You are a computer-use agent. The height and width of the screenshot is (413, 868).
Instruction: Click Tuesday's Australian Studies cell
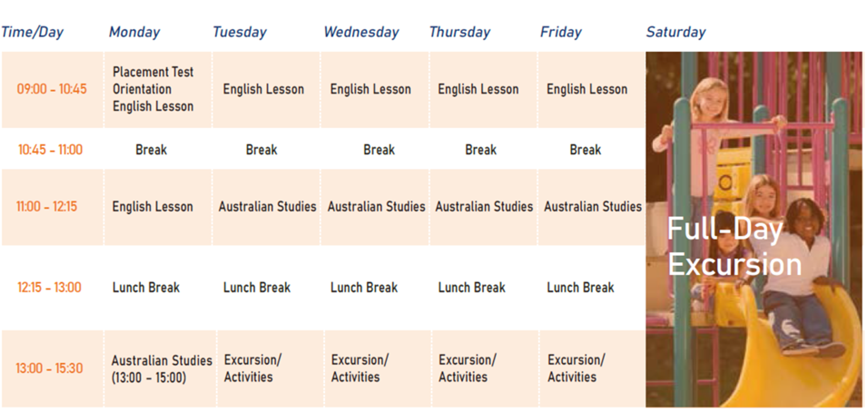267,206
